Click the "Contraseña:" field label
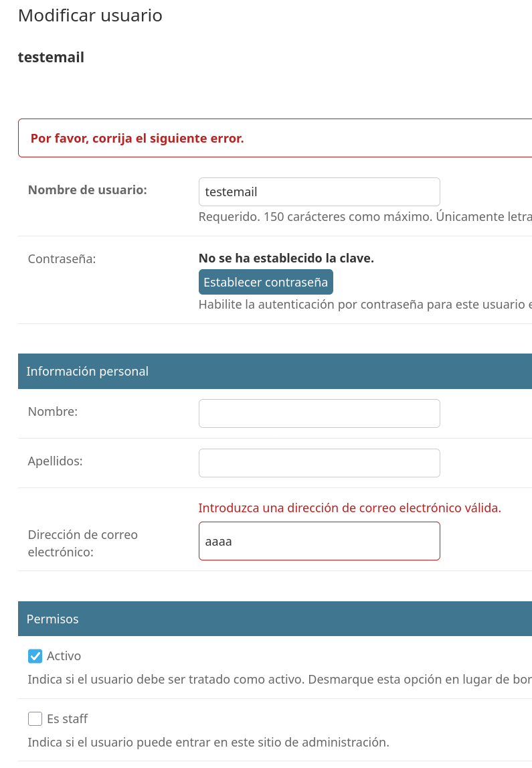The height and width of the screenshot is (768, 532). click(x=62, y=258)
